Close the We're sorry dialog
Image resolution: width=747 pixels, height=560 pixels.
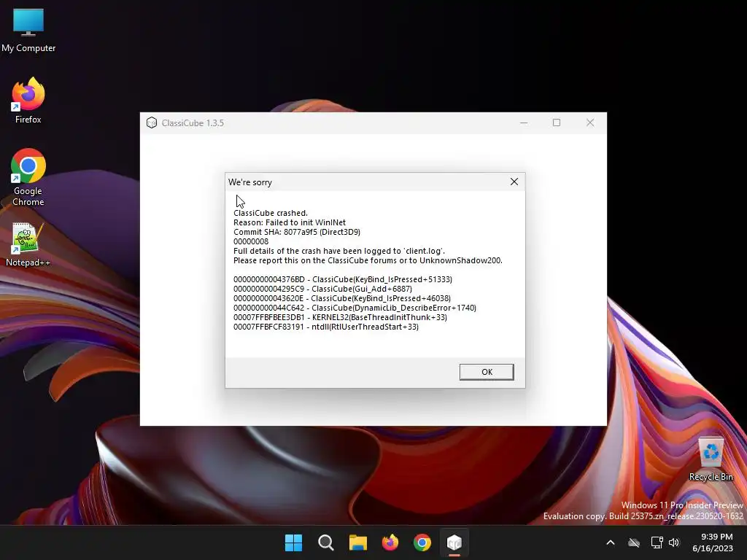point(514,182)
